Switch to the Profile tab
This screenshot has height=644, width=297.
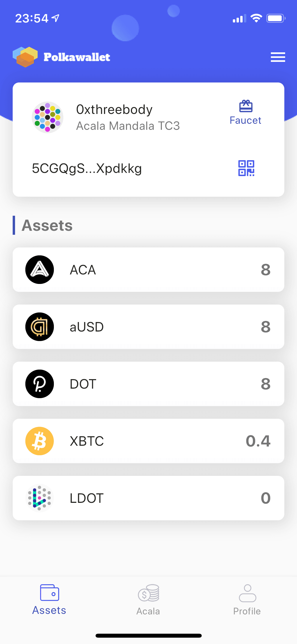click(247, 600)
